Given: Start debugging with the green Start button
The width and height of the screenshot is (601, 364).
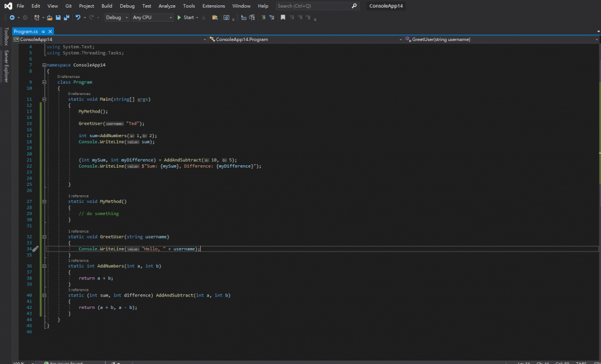Looking at the screenshot, I should pyautogui.click(x=185, y=18).
